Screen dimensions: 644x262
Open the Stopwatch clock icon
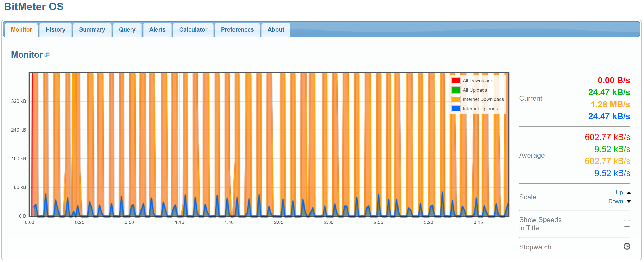point(627,246)
